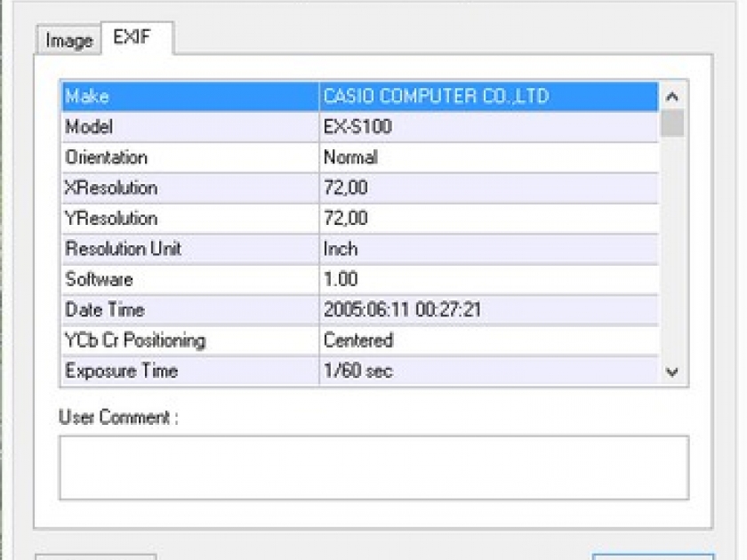Select the Software row label
The height and width of the screenshot is (560, 747).
[x=99, y=279]
